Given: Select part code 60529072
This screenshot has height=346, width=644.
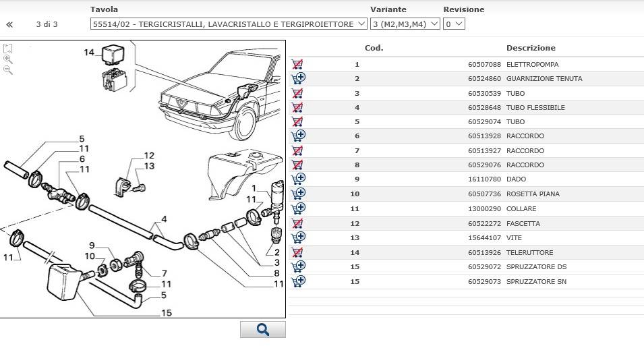Looking at the screenshot, I should (x=484, y=267).
